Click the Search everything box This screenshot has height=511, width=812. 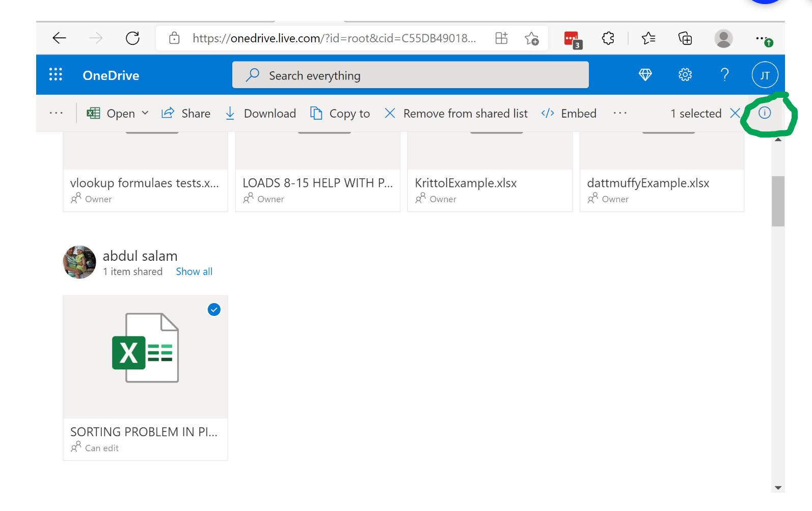[411, 75]
